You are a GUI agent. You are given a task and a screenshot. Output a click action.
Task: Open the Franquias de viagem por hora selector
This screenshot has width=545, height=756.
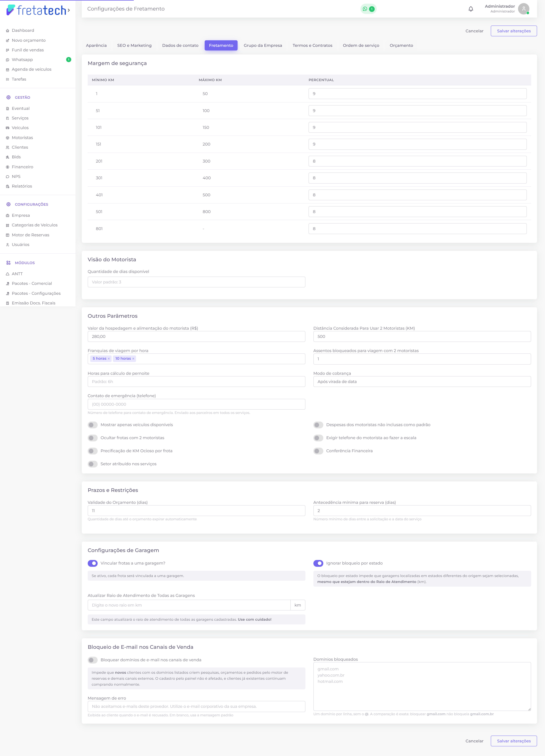[196, 359]
